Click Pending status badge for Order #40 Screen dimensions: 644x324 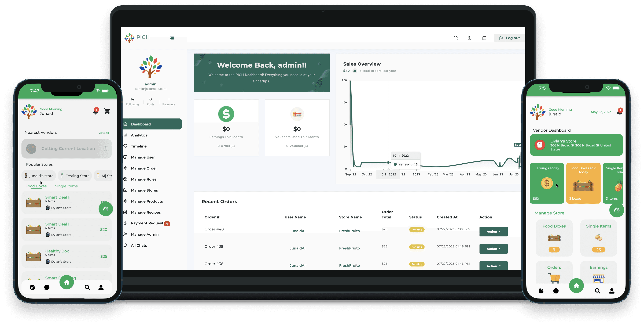coord(417,229)
